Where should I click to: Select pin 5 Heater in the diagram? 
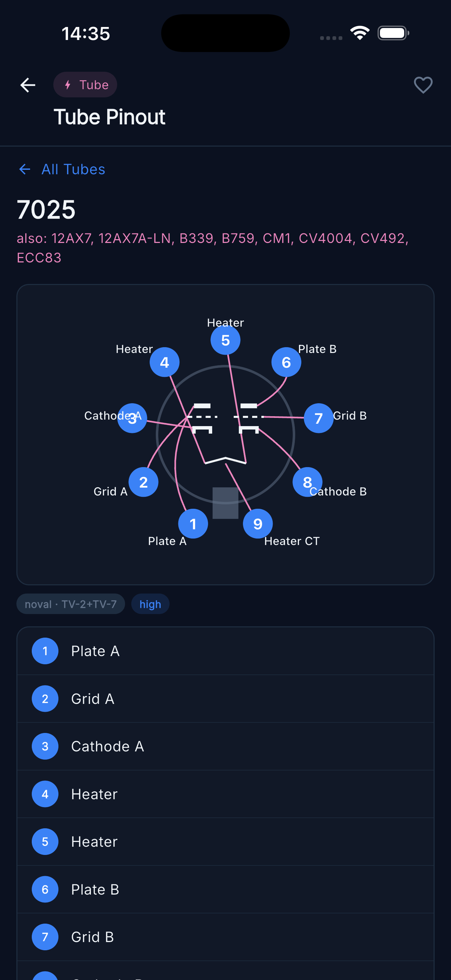click(x=225, y=340)
